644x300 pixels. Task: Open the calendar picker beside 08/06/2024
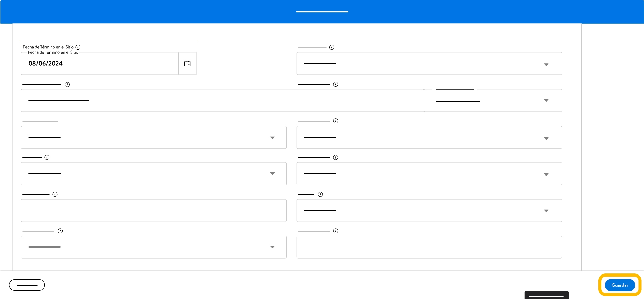coord(187,64)
